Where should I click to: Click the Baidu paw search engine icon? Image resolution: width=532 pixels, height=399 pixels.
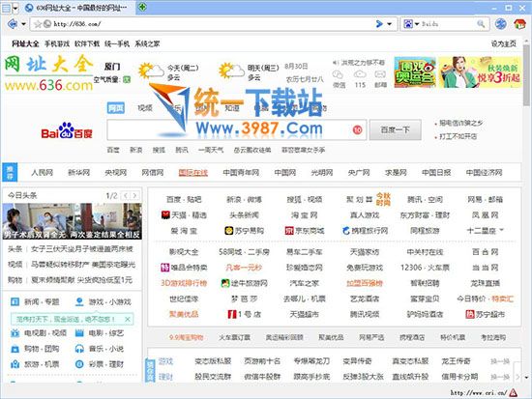408,24
